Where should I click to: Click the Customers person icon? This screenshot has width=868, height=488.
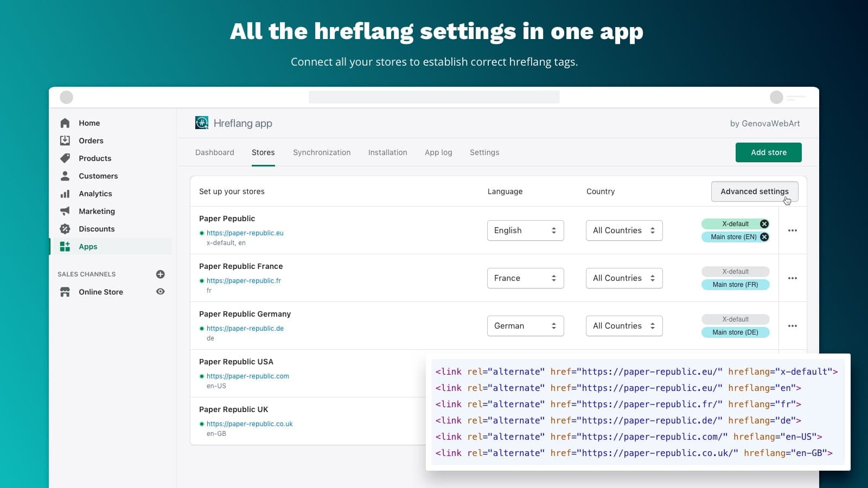point(65,176)
